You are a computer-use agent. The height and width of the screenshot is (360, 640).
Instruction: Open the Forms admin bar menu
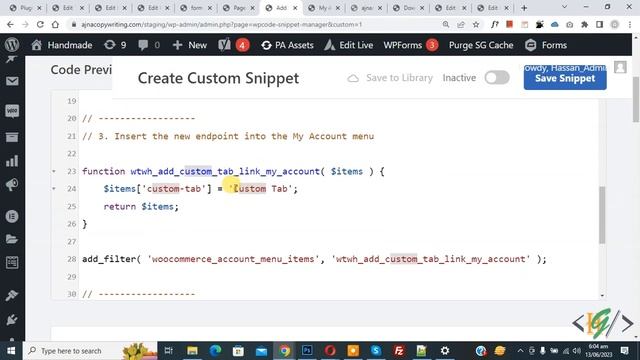coord(546,45)
